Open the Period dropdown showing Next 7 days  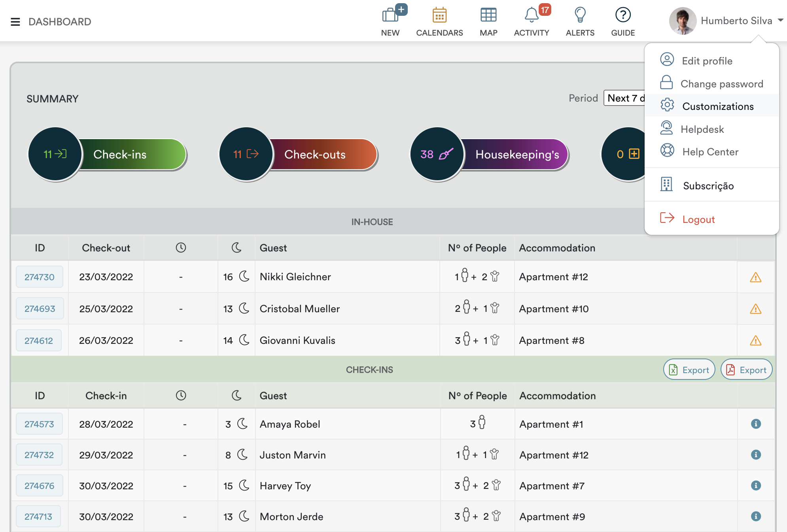coord(625,98)
